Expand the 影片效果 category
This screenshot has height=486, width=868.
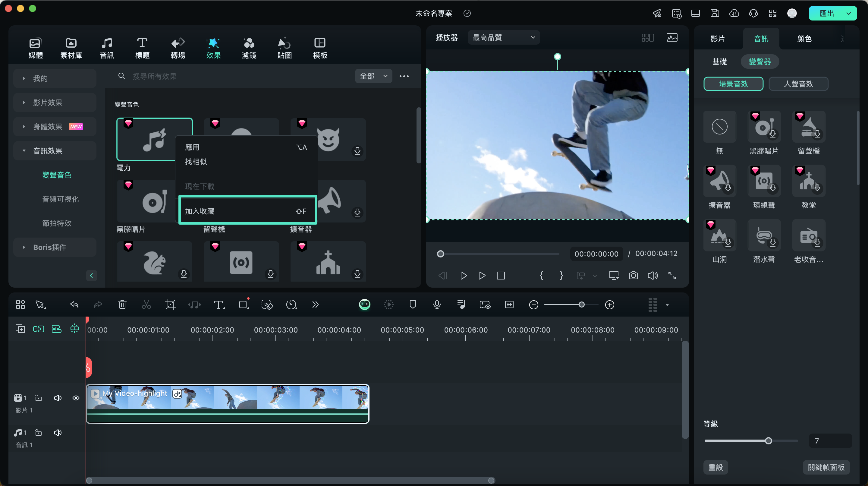(x=55, y=103)
